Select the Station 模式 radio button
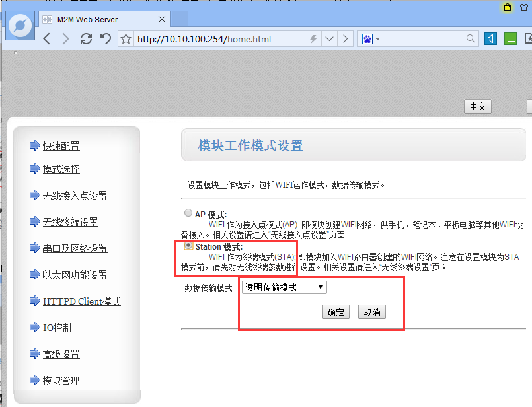 pos(188,246)
